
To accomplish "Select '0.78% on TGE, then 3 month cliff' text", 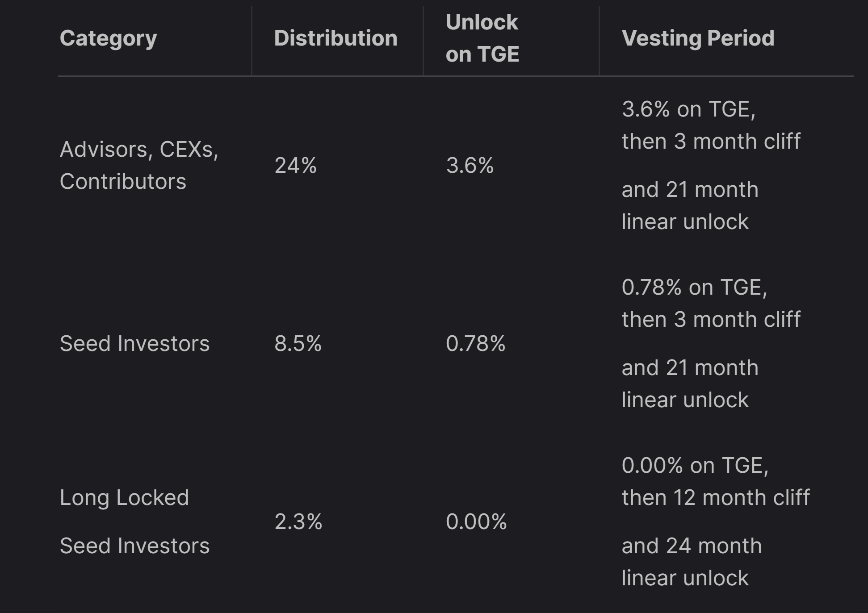I will (x=711, y=304).
